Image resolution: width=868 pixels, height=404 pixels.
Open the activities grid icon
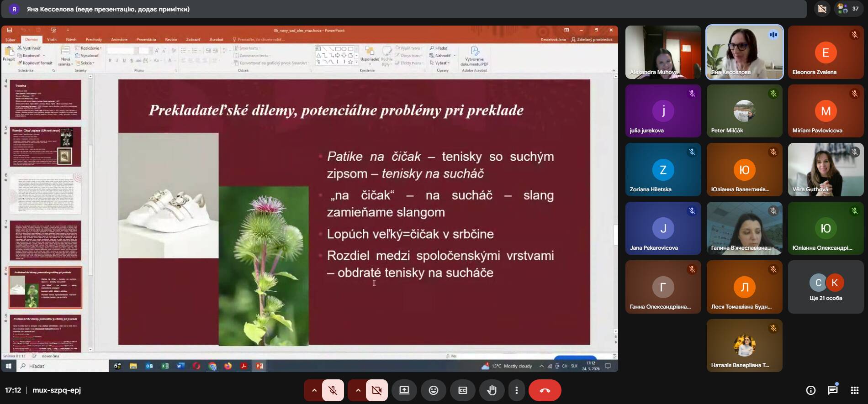point(854,390)
